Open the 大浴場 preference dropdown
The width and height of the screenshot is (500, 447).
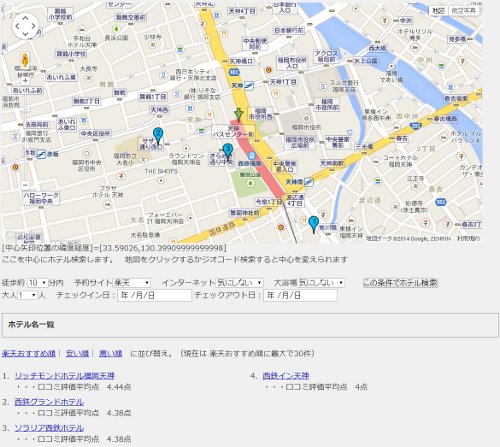pyautogui.click(x=321, y=283)
